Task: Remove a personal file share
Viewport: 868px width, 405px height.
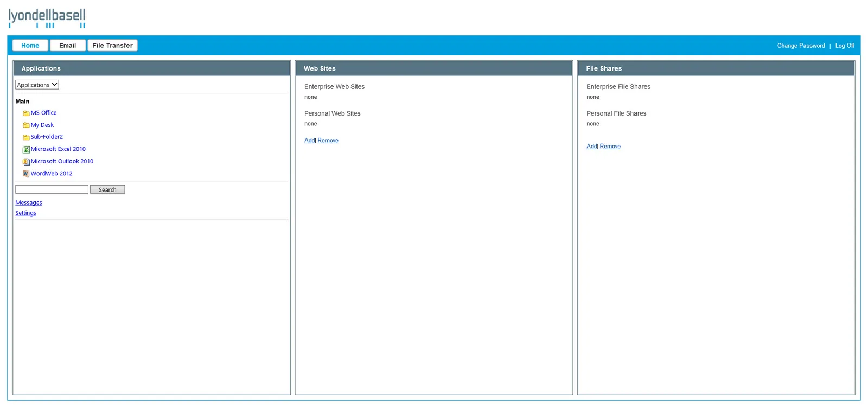Action: click(x=610, y=146)
